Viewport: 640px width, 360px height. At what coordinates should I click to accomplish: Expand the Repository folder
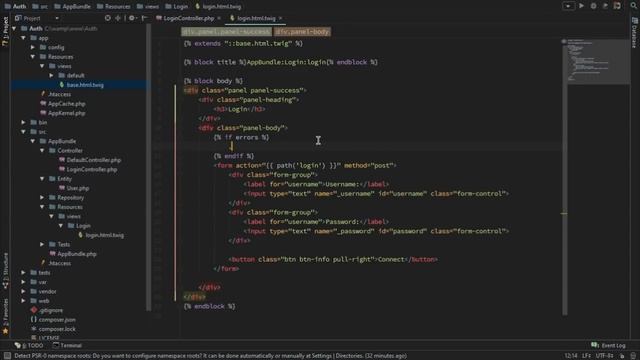click(x=42, y=198)
